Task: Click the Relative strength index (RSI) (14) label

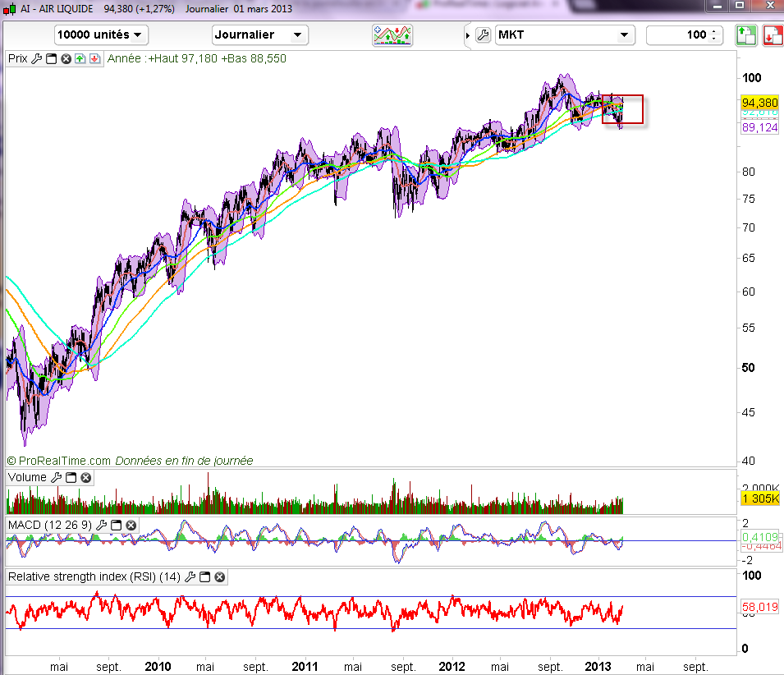Action: tap(94, 577)
